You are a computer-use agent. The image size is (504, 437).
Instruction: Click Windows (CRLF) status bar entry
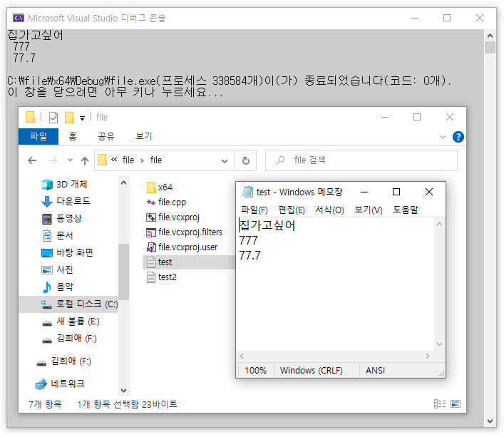311,371
